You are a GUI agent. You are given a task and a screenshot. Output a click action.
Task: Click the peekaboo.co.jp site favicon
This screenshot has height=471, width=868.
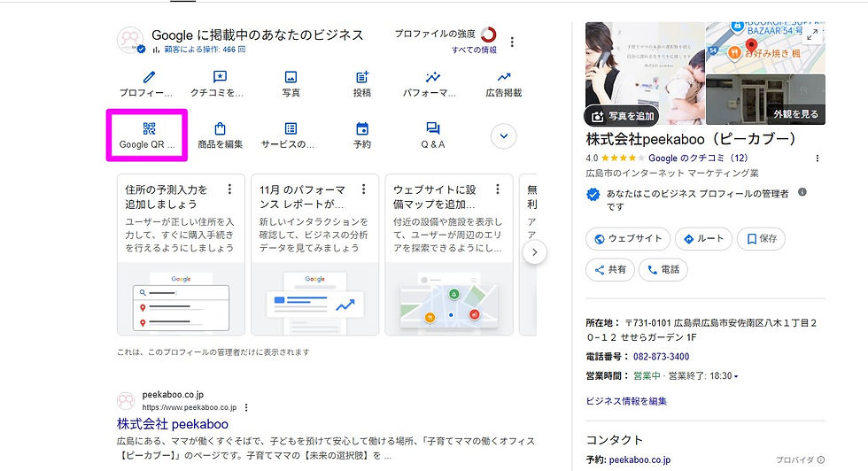[126, 401]
